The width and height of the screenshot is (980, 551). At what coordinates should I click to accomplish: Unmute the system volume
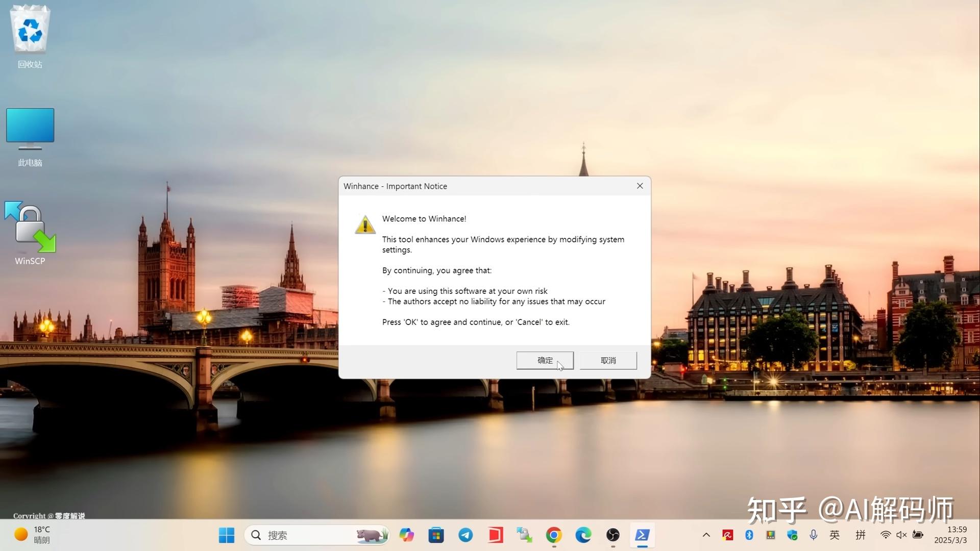pyautogui.click(x=901, y=535)
